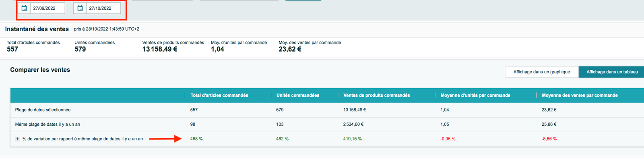This screenshot has height=160, width=644.
Task: Select Même plage de dates il y a un an label
Action: (x=47, y=124)
